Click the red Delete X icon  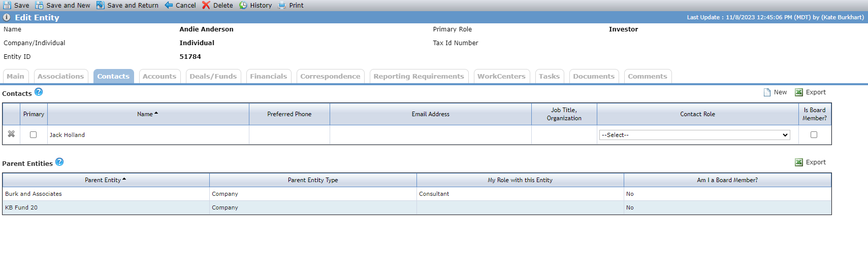pyautogui.click(x=206, y=5)
